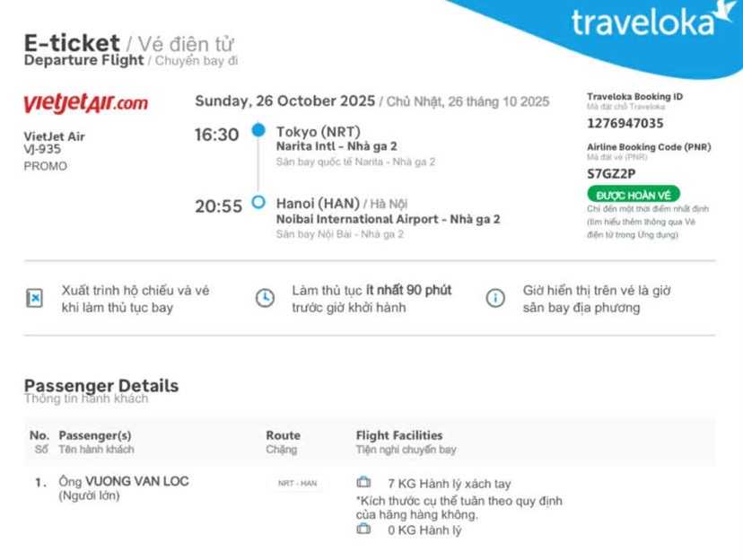Click the NRT - HAN route tag
This screenshot has height=560, width=743.
pos(297,483)
